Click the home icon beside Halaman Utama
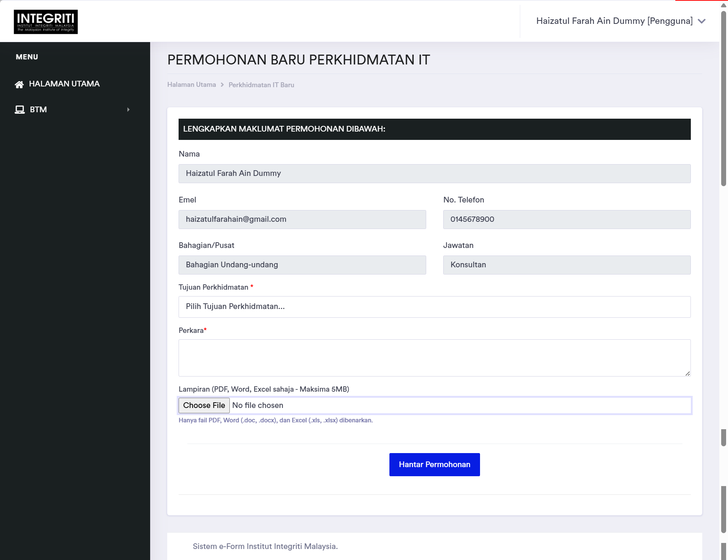 [x=19, y=84]
